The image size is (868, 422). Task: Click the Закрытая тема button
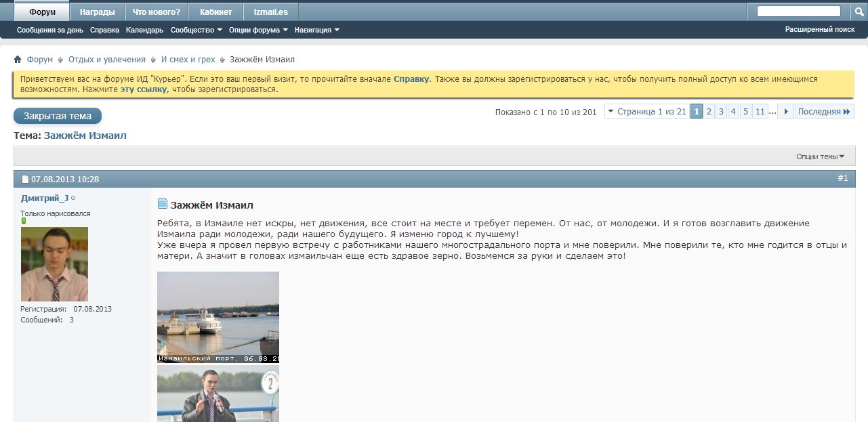tap(58, 116)
